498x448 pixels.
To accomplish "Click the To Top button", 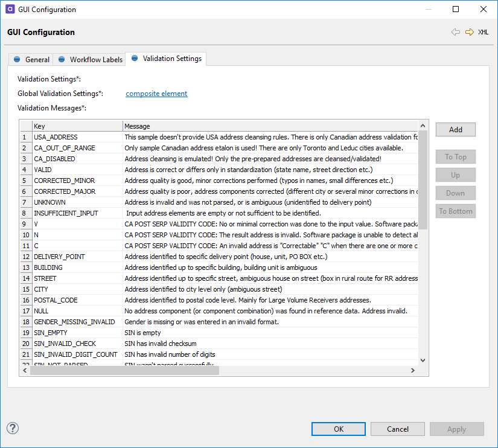I will point(455,156).
